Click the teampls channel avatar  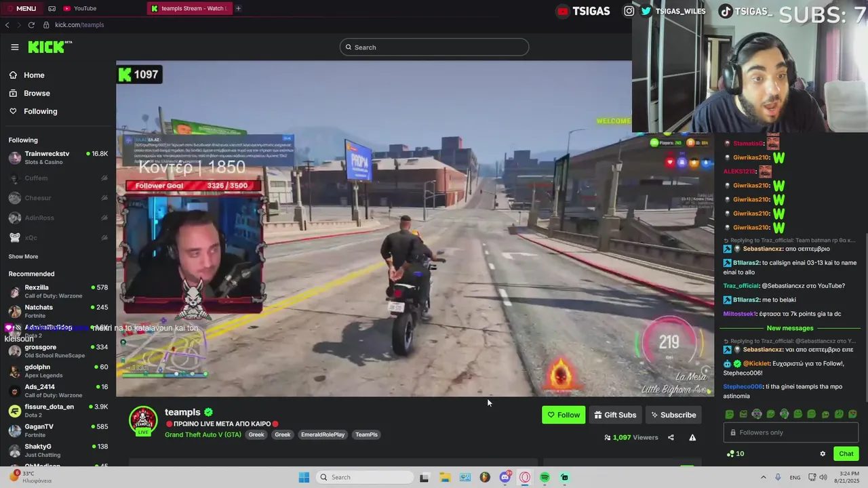coord(143,421)
